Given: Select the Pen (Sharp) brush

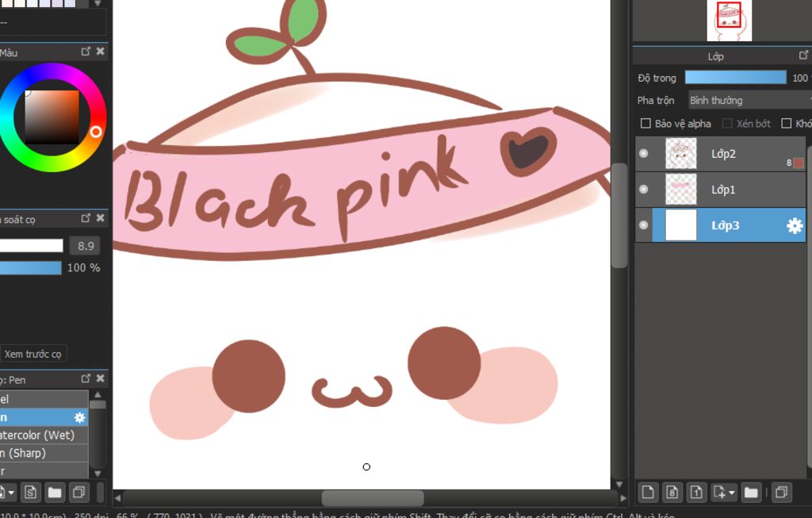Looking at the screenshot, I should (x=44, y=453).
